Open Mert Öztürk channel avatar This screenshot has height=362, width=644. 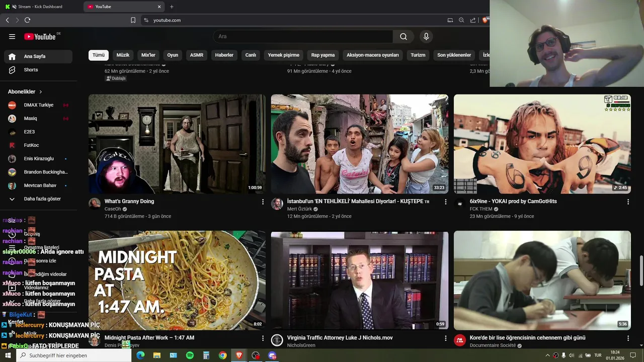pyautogui.click(x=277, y=204)
